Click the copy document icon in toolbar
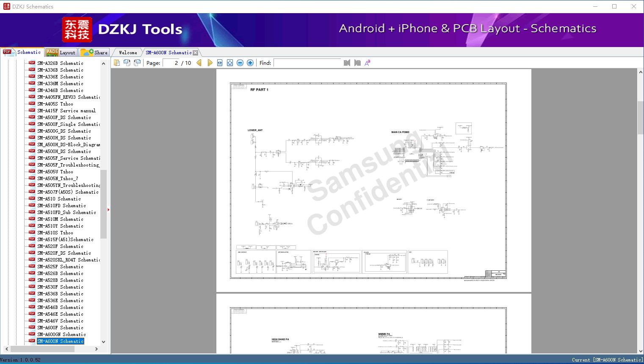644x364 pixels. pos(117,63)
